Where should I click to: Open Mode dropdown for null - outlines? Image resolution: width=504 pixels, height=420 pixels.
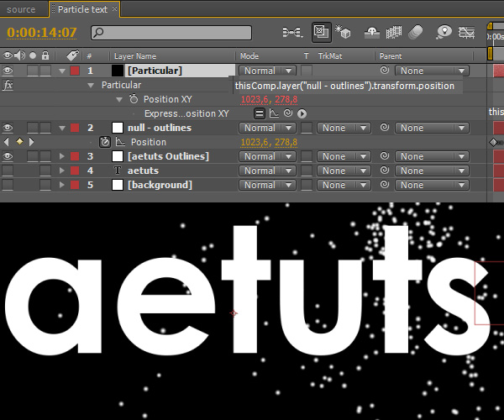tap(267, 128)
